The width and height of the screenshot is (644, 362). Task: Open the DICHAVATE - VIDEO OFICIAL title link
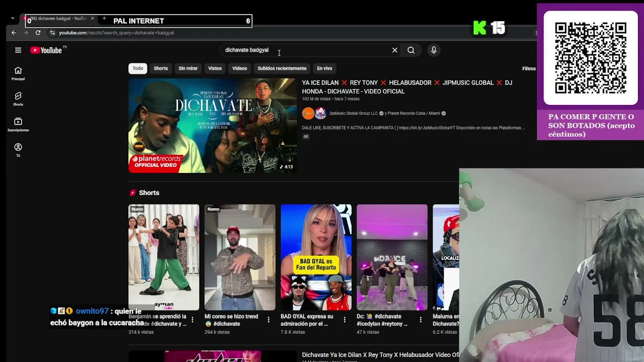[407, 87]
